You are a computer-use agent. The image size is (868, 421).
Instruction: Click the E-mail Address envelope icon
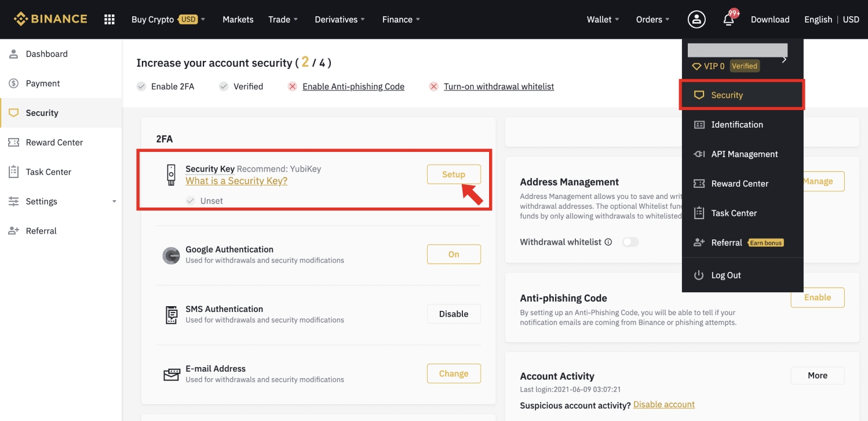tap(171, 375)
